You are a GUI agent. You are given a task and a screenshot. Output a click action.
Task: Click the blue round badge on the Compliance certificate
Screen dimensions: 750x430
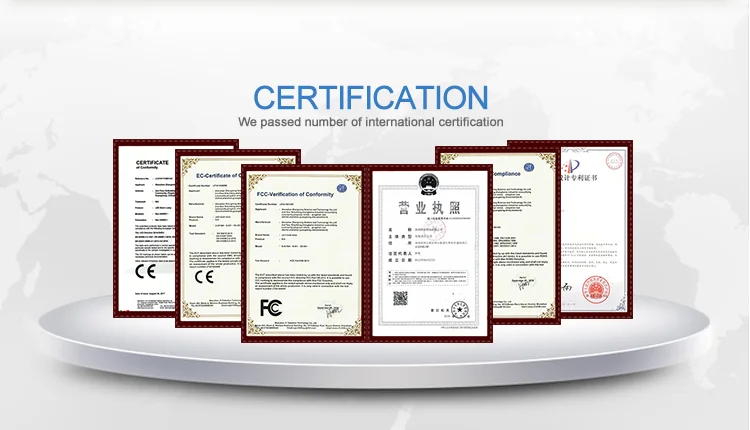click(x=529, y=167)
